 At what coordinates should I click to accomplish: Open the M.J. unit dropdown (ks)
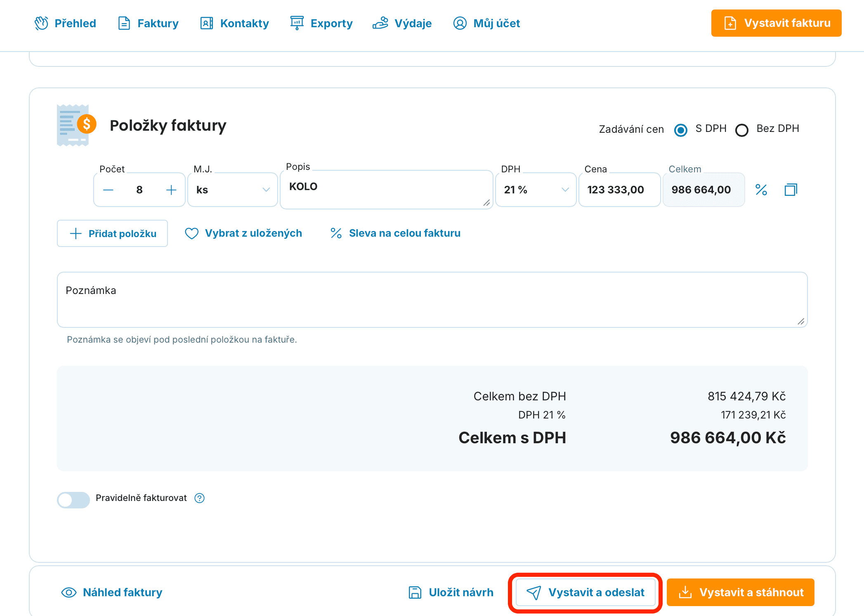[x=233, y=190]
